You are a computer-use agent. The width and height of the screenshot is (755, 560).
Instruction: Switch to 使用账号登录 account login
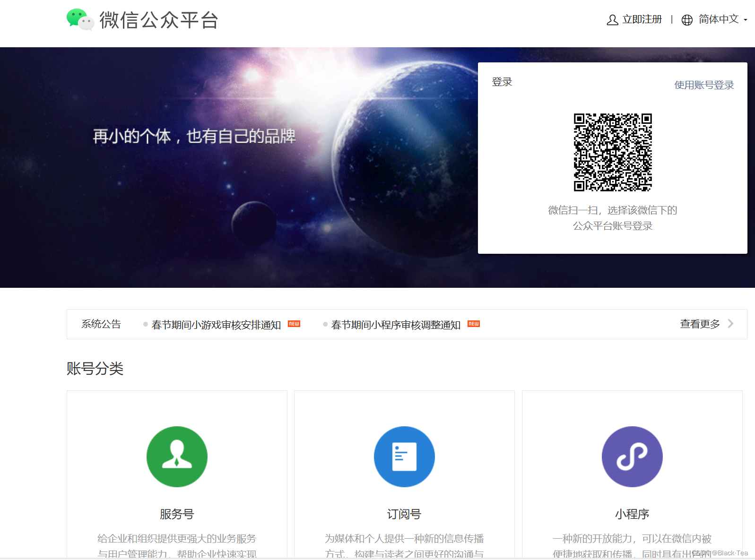(704, 85)
